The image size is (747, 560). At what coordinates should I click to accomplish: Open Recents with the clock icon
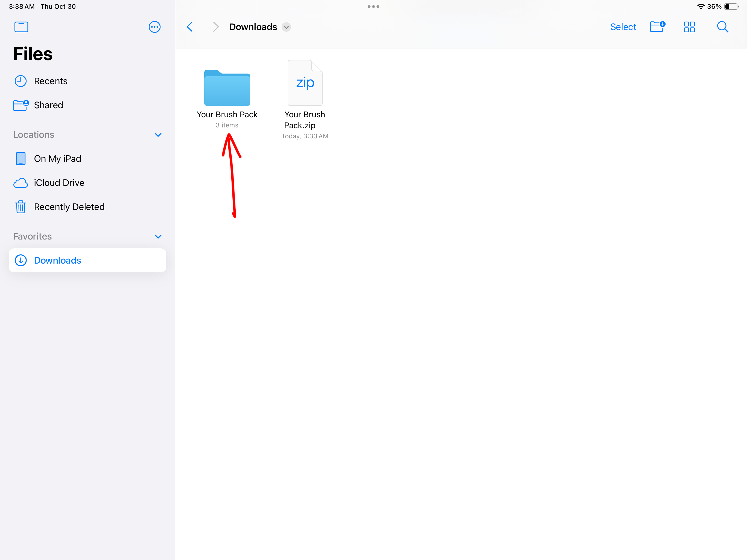[x=21, y=81]
